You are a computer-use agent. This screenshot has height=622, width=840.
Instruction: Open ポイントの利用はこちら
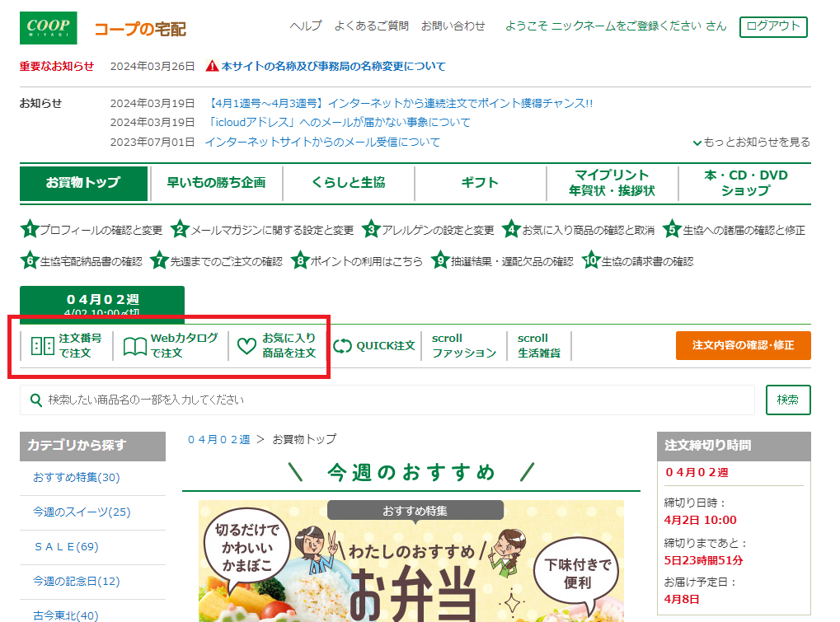[367, 261]
